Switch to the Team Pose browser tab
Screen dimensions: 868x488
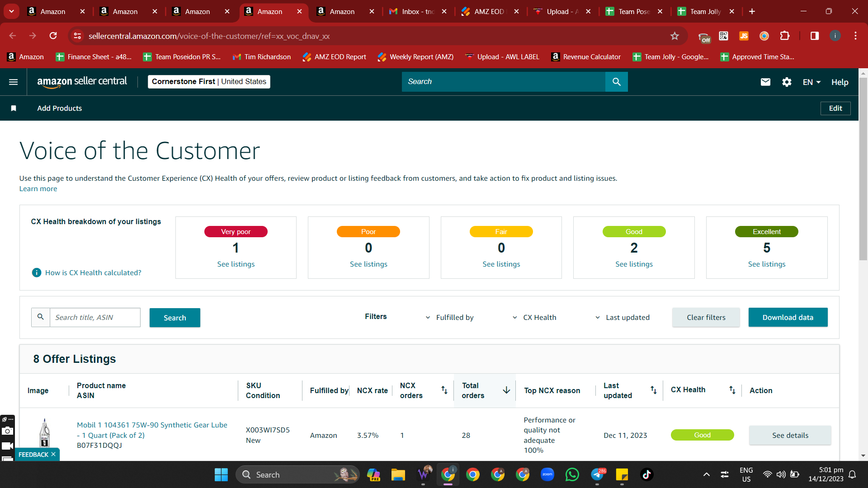click(x=635, y=11)
